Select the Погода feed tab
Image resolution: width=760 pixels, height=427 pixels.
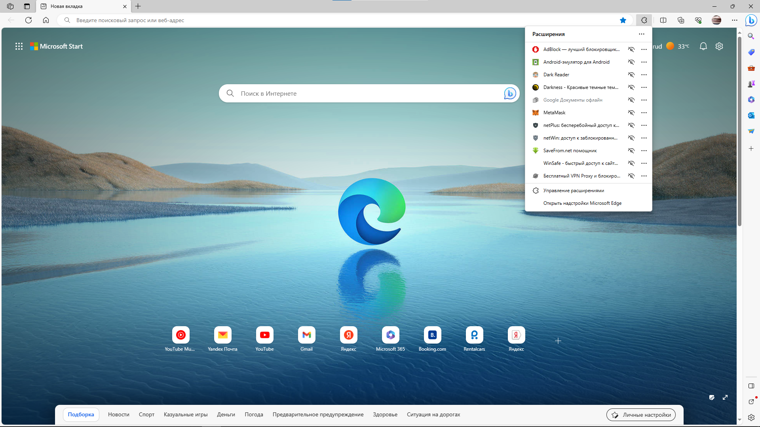(253, 414)
